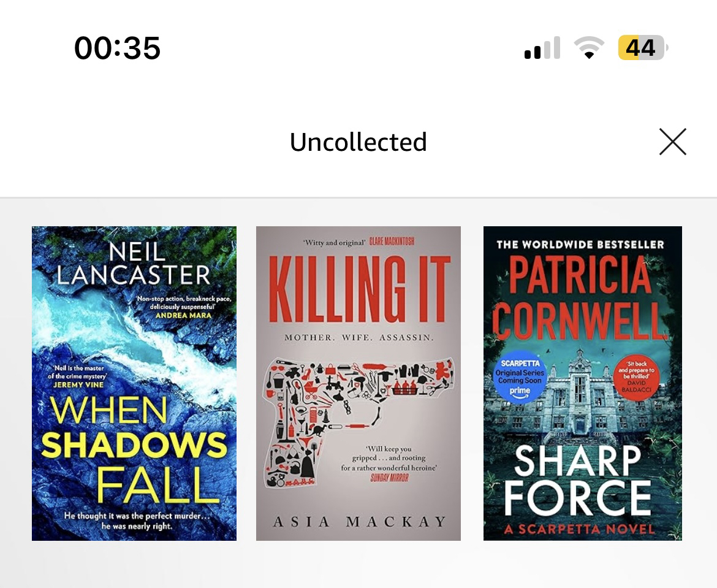
Task: Tap Neil Lancaster author name on cover
Action: [133, 263]
